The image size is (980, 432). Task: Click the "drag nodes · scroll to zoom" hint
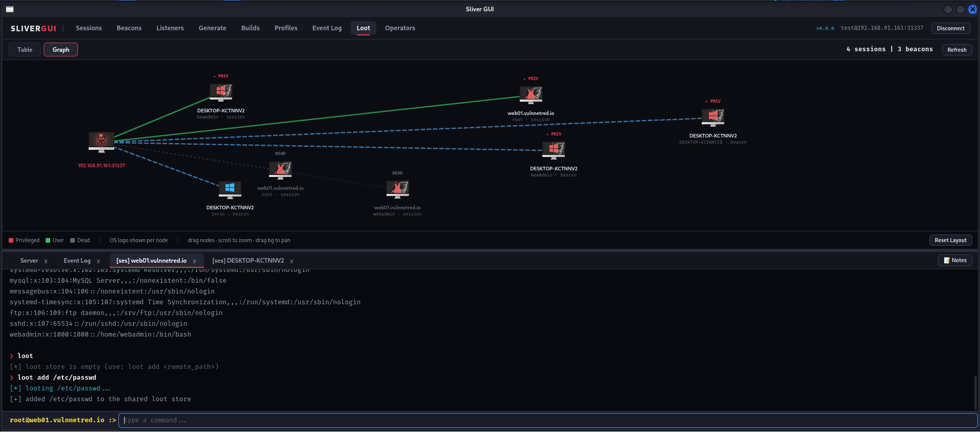[239, 240]
